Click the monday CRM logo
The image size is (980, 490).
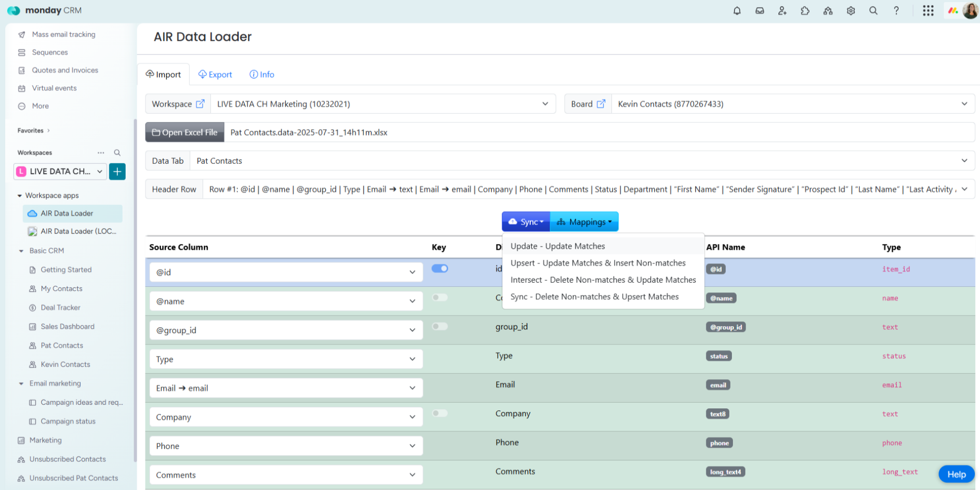(x=44, y=11)
